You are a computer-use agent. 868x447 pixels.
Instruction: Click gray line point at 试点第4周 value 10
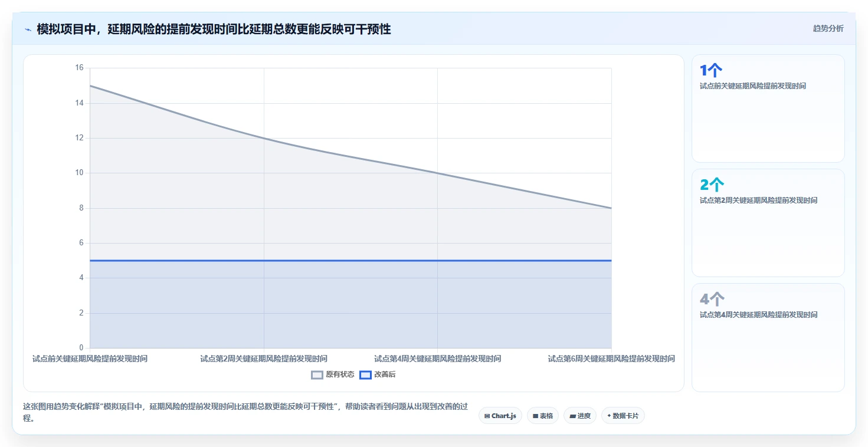(x=437, y=173)
